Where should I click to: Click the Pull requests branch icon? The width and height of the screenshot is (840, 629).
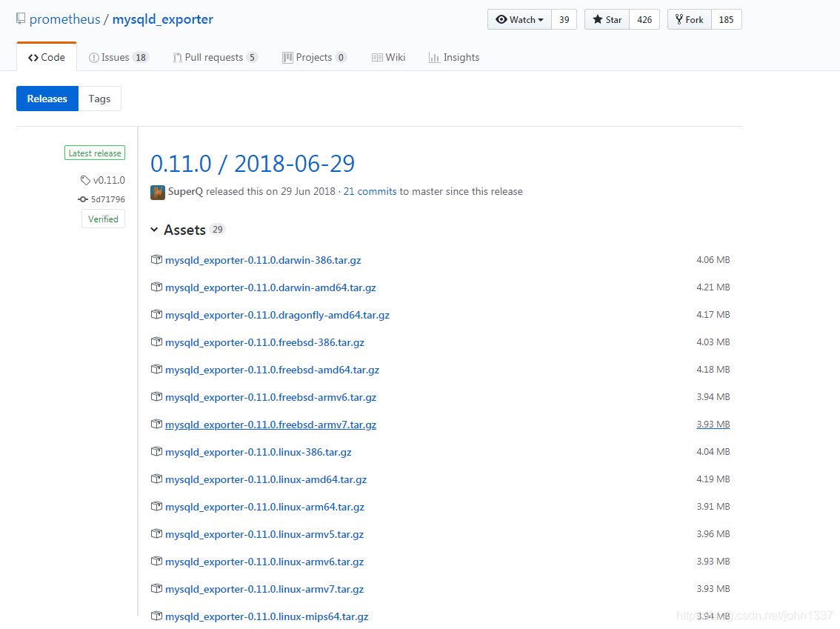click(x=177, y=58)
